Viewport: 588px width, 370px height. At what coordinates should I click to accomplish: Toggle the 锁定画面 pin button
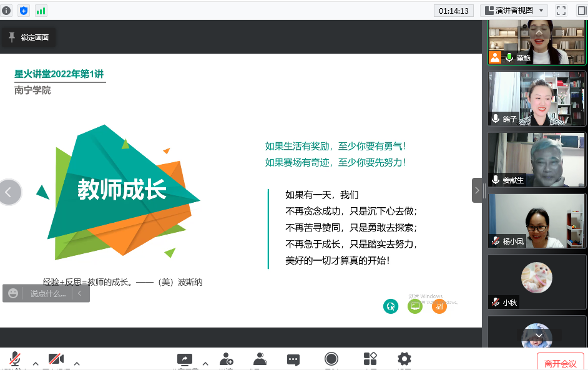click(x=28, y=37)
